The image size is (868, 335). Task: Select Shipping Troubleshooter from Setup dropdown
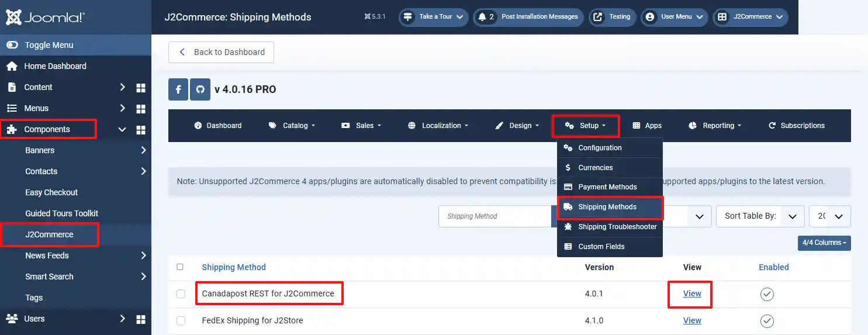click(x=610, y=227)
